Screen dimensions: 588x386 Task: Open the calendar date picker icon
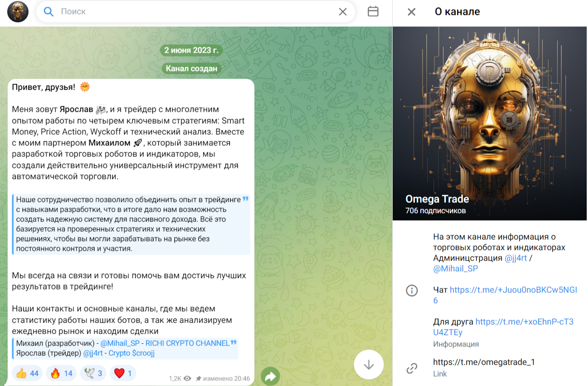click(x=373, y=11)
